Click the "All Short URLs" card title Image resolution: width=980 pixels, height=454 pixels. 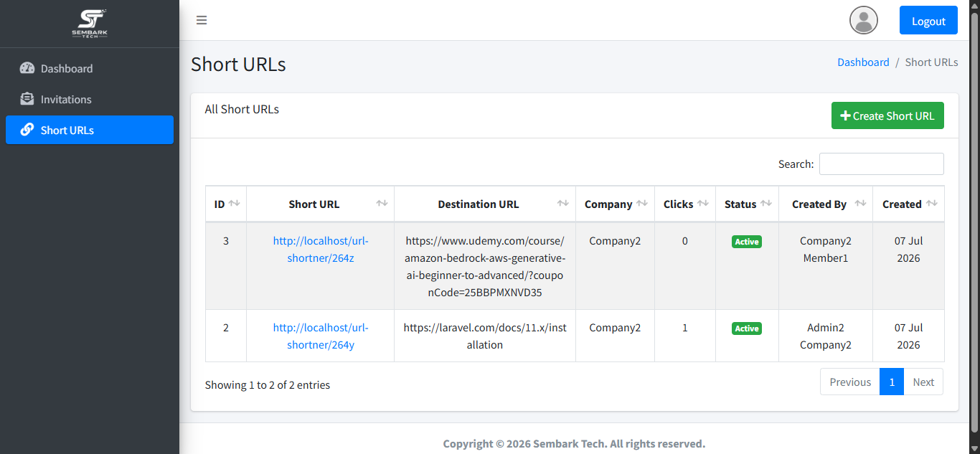coord(242,110)
